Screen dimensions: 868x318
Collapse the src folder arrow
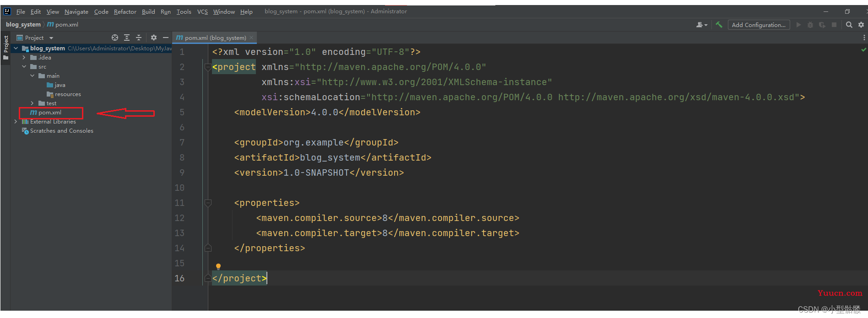pyautogui.click(x=24, y=67)
